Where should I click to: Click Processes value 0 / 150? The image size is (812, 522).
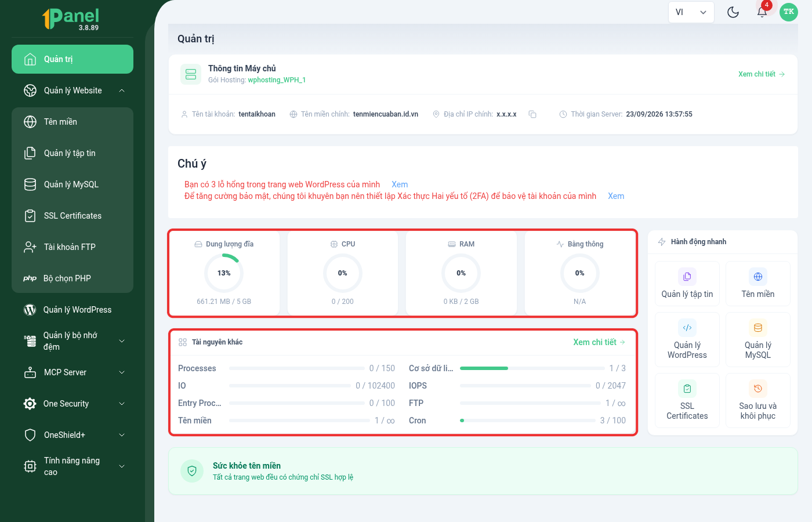382,368
